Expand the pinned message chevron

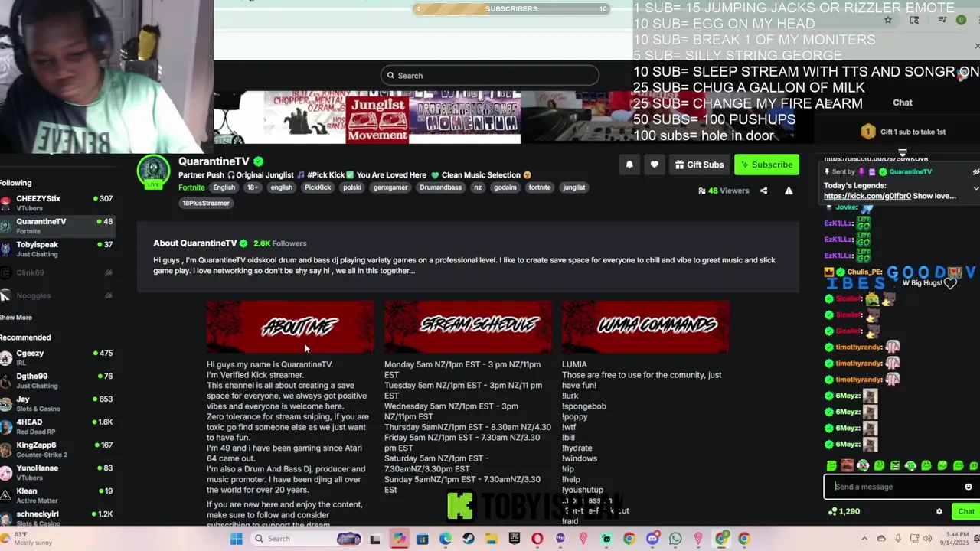tap(975, 188)
